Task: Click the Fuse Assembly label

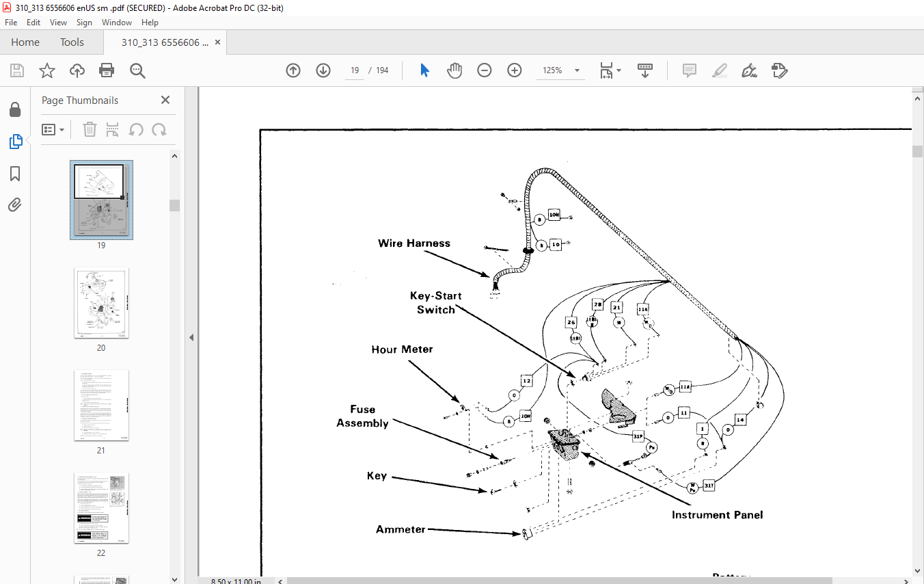Action: pos(362,416)
